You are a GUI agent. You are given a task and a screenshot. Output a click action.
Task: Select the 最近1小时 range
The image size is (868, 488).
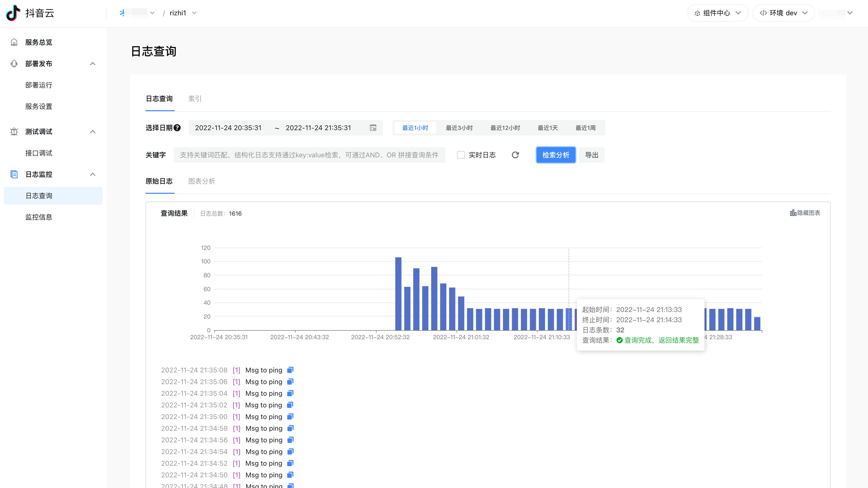coord(415,128)
